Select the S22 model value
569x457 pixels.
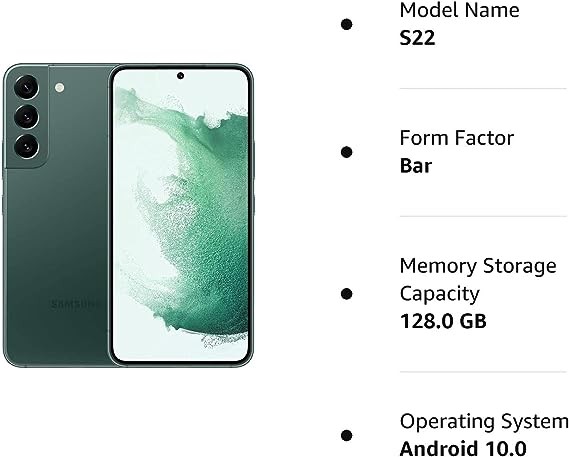tap(417, 38)
